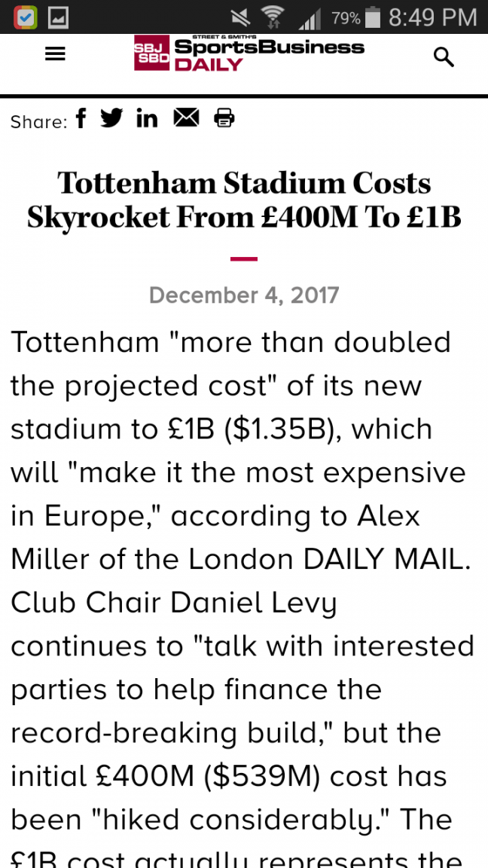Tap the search magnifier icon
The width and height of the screenshot is (488, 868).
[x=444, y=57]
